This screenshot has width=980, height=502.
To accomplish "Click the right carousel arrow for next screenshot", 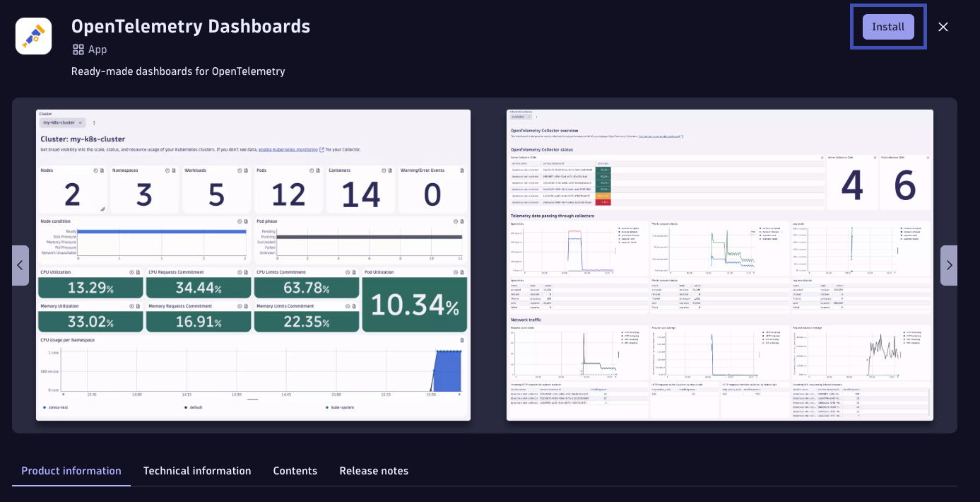I will (950, 265).
